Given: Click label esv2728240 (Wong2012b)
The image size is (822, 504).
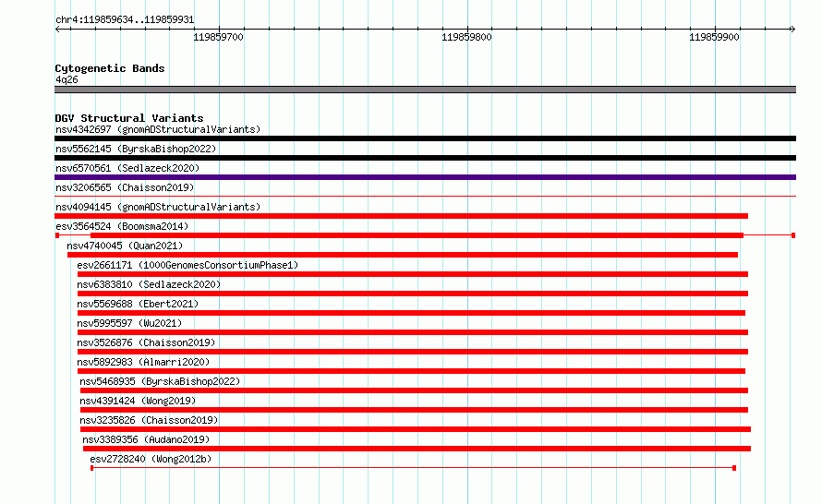Looking at the screenshot, I should coord(151,459).
